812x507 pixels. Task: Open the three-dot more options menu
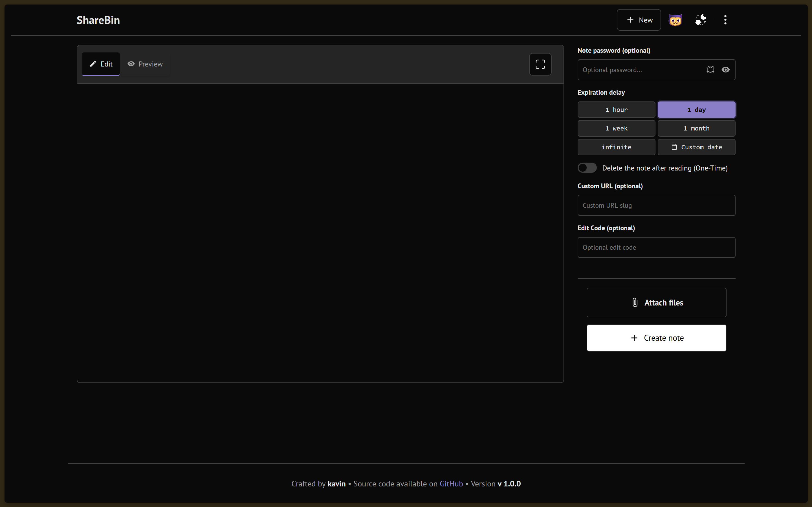725,20
